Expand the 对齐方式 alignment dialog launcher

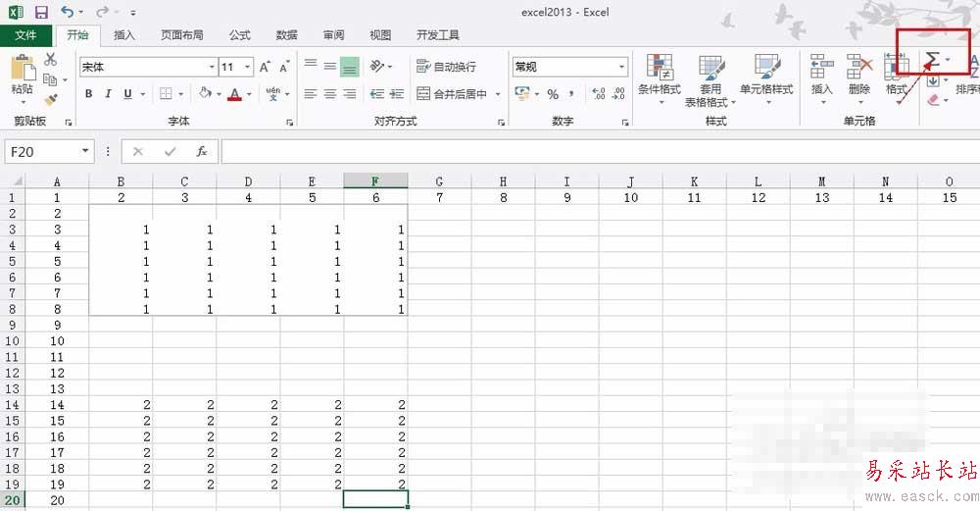pyautogui.click(x=501, y=123)
